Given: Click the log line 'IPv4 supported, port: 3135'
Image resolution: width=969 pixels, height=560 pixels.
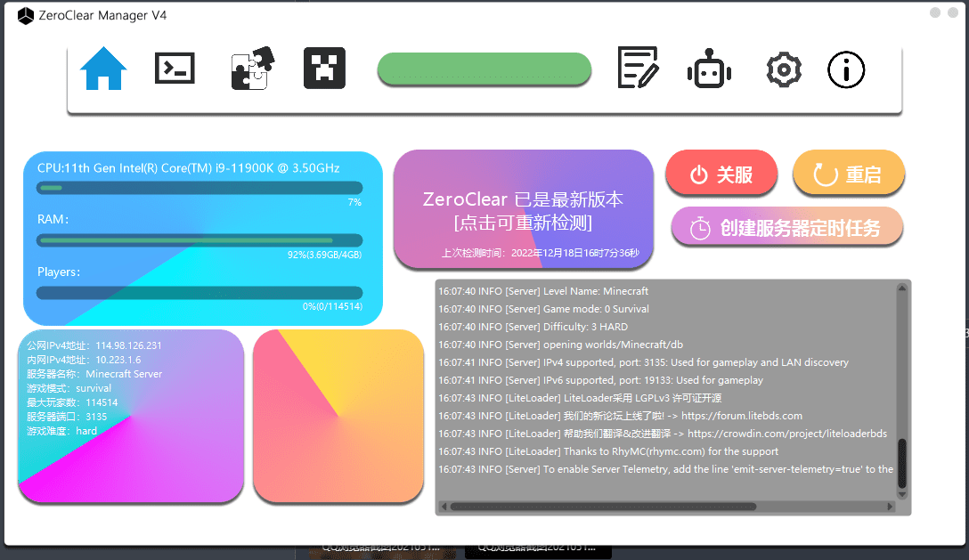Looking at the screenshot, I should (643, 363).
